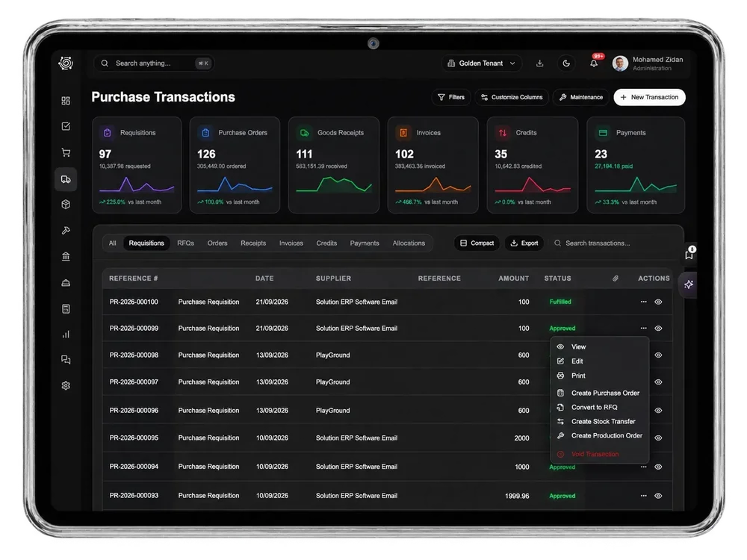The height and width of the screenshot is (560, 747).
Task: Click Mohamed Zidan profile avatar
Action: (620, 63)
